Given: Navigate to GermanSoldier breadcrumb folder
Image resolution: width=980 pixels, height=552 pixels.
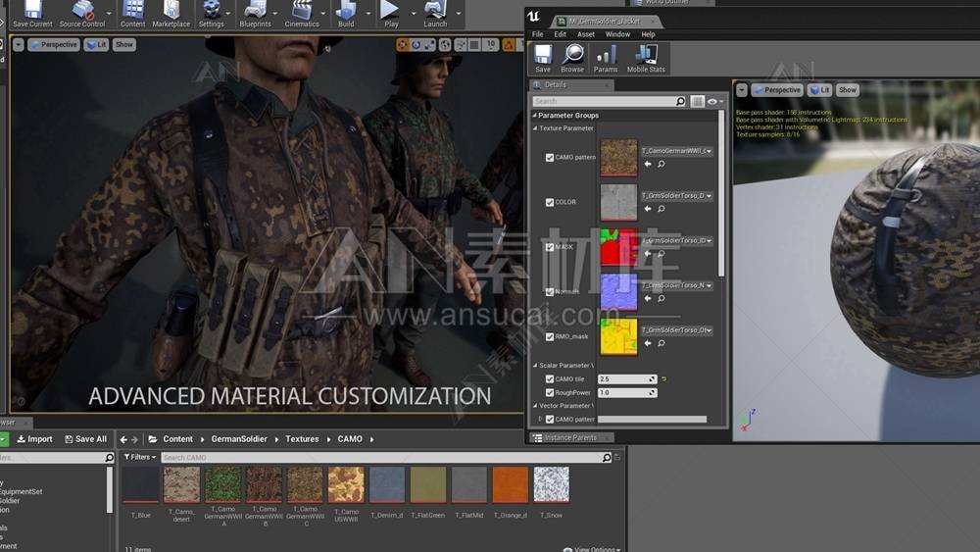Looking at the screenshot, I should (x=239, y=439).
